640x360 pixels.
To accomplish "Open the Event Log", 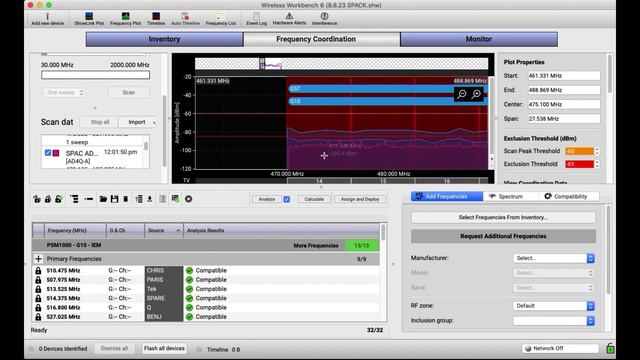I will 256,19.
